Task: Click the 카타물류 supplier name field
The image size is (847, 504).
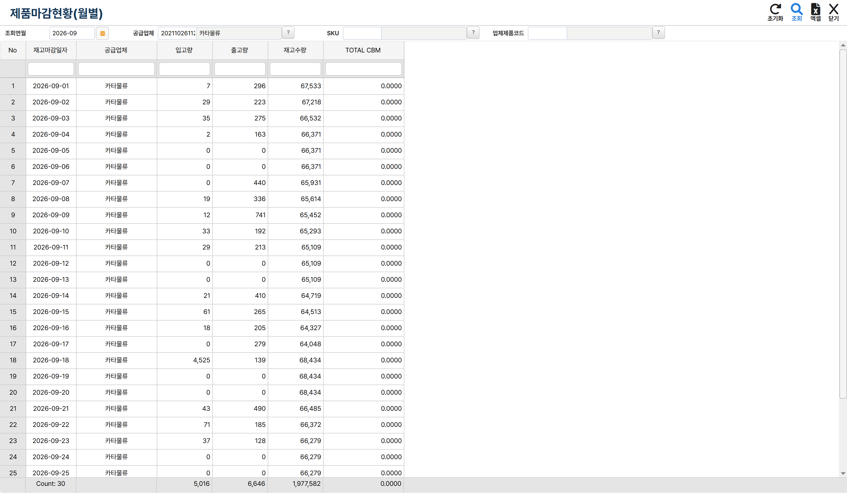Action: pos(239,33)
